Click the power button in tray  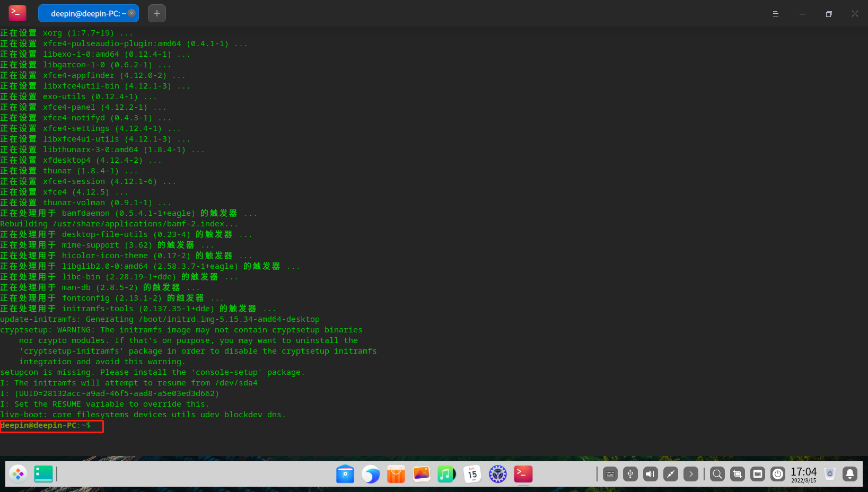point(778,474)
